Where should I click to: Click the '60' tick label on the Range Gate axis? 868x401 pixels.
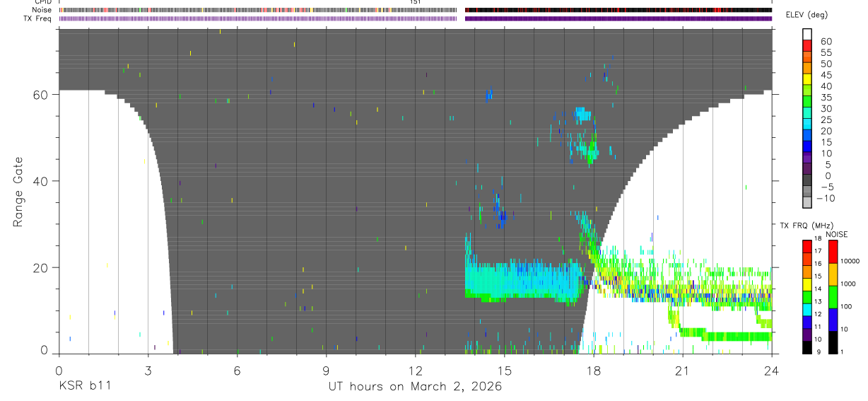pos(40,95)
